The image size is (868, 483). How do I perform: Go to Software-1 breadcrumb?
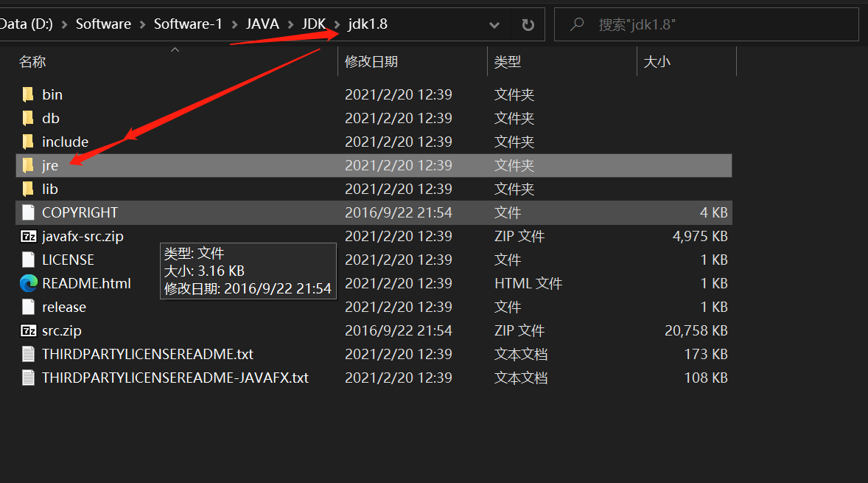point(188,24)
